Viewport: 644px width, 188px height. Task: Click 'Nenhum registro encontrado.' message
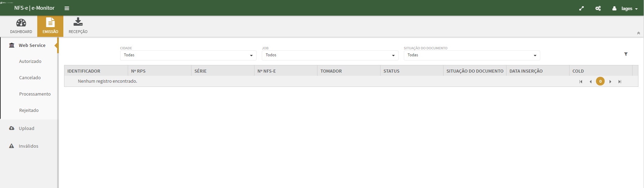coord(108,81)
